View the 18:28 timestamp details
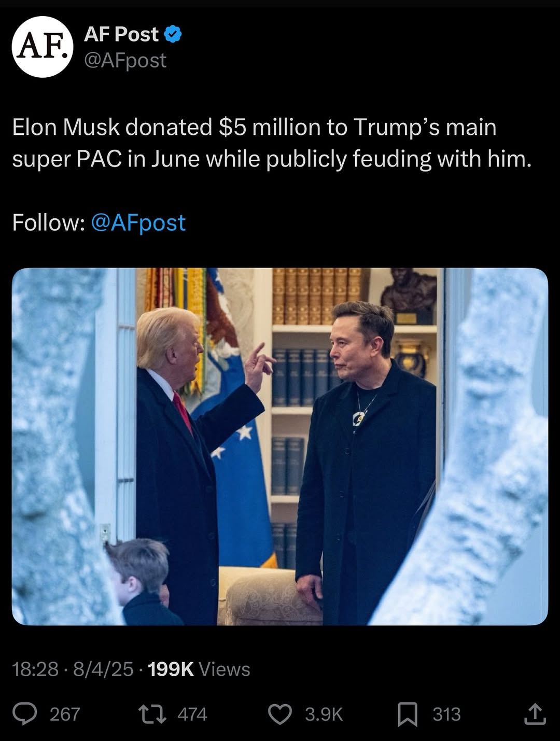Screen dimensions: 560x741 pos(35,669)
